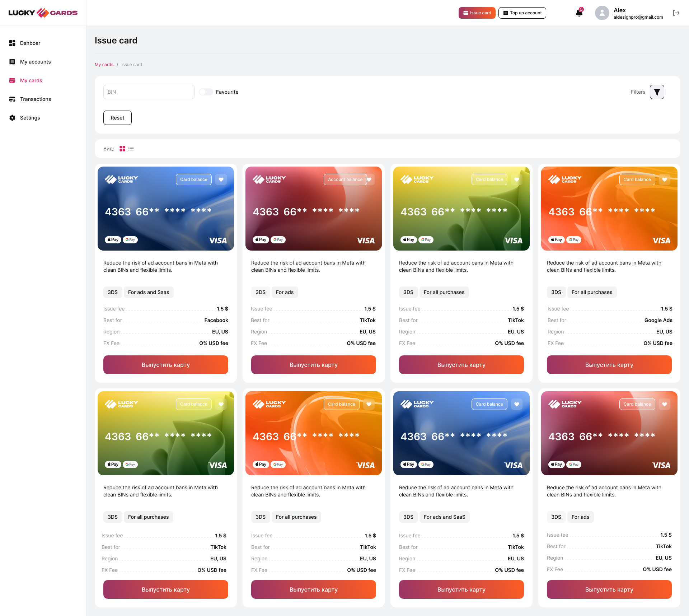Select the Dshboar sidebar icon
This screenshot has height=616, width=689.
point(13,43)
